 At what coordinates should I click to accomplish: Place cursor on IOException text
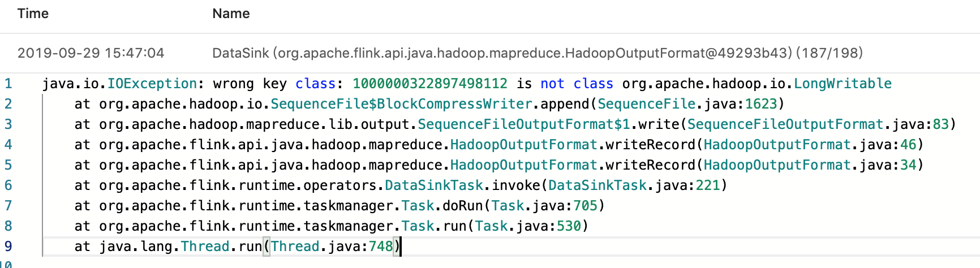click(152, 84)
